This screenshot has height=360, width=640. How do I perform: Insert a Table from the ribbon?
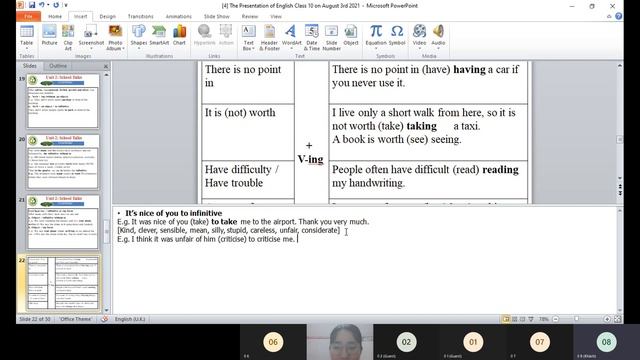27,38
